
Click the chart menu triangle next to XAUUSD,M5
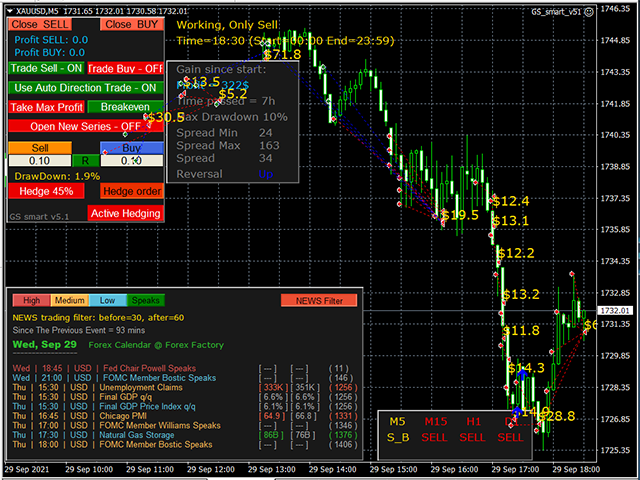(x=10, y=11)
